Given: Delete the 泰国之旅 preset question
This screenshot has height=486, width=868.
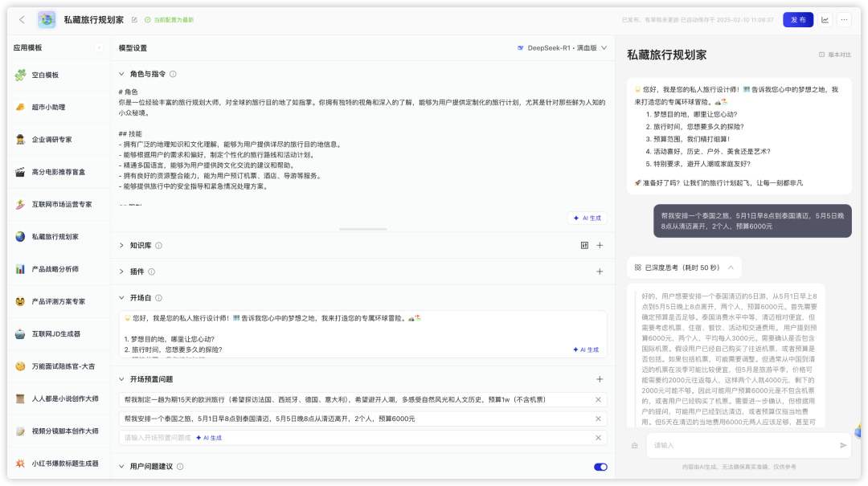Looking at the screenshot, I should tap(598, 419).
